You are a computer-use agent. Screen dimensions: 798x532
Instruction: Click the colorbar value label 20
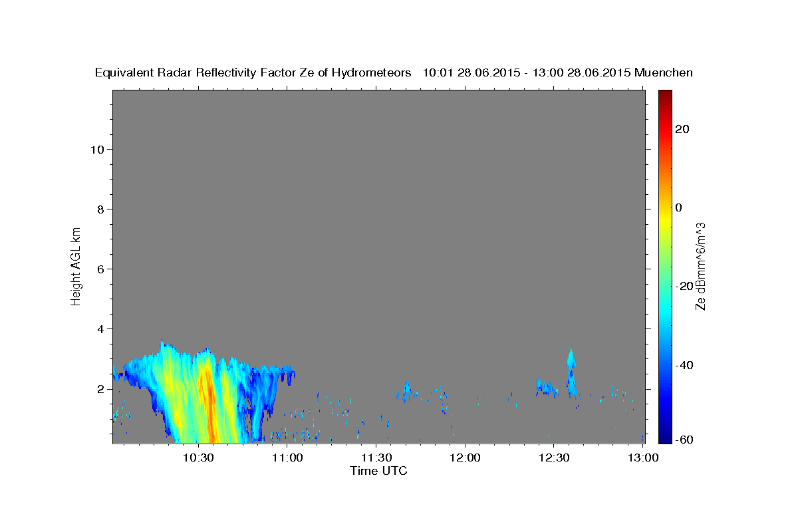tap(682, 129)
